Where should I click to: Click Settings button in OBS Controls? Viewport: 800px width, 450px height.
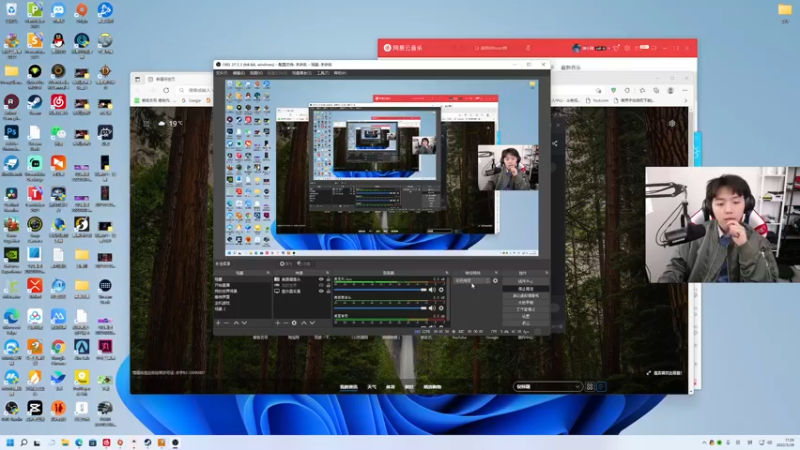coord(526,316)
